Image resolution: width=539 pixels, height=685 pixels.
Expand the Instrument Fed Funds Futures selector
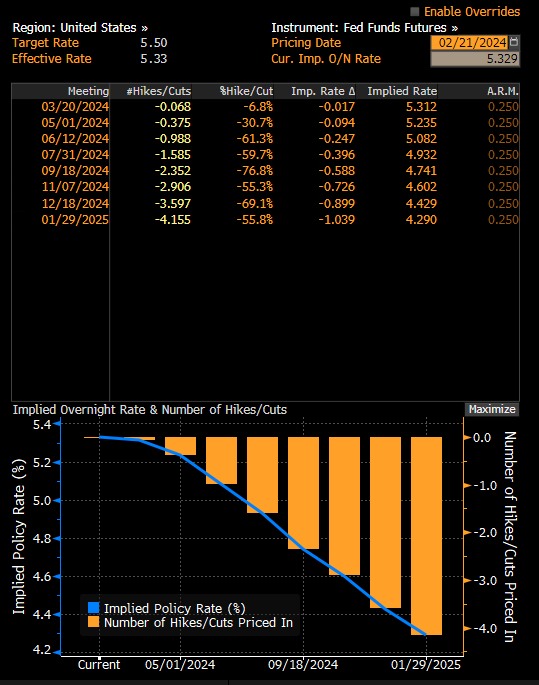pos(364,28)
